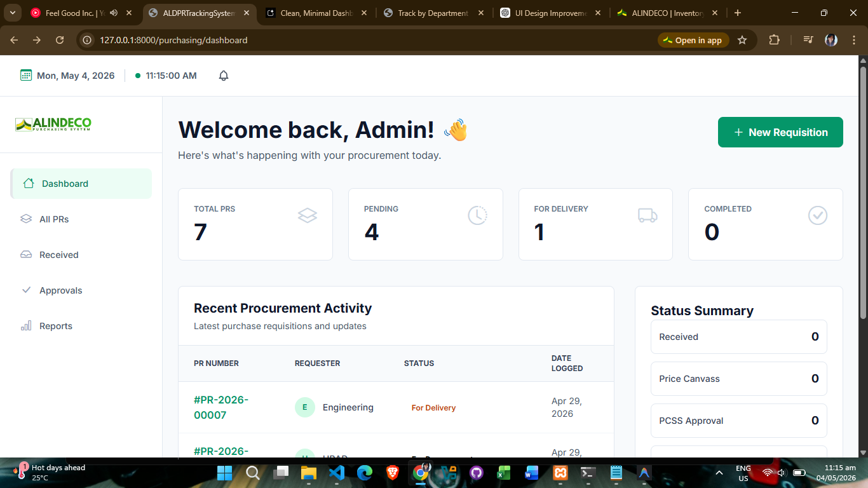Screen dimensions: 868x488
Task: Click the calendar icon beside the date
Action: coord(26,76)
